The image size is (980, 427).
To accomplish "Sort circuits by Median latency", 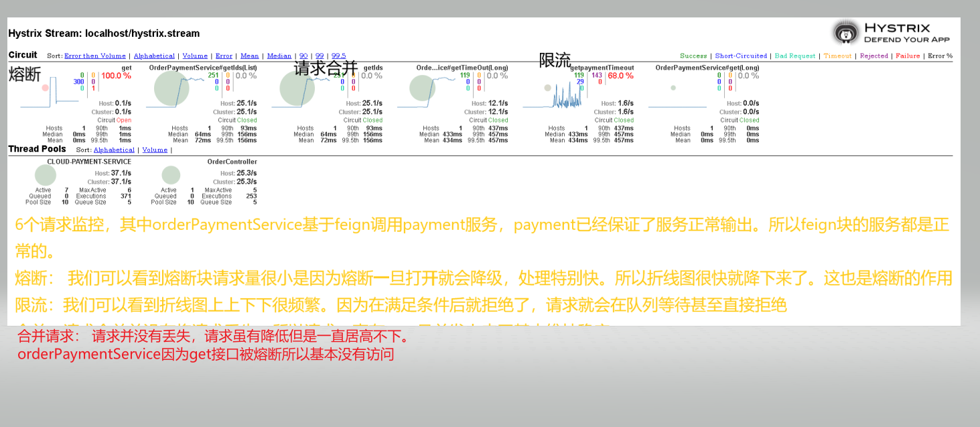I will pos(279,56).
